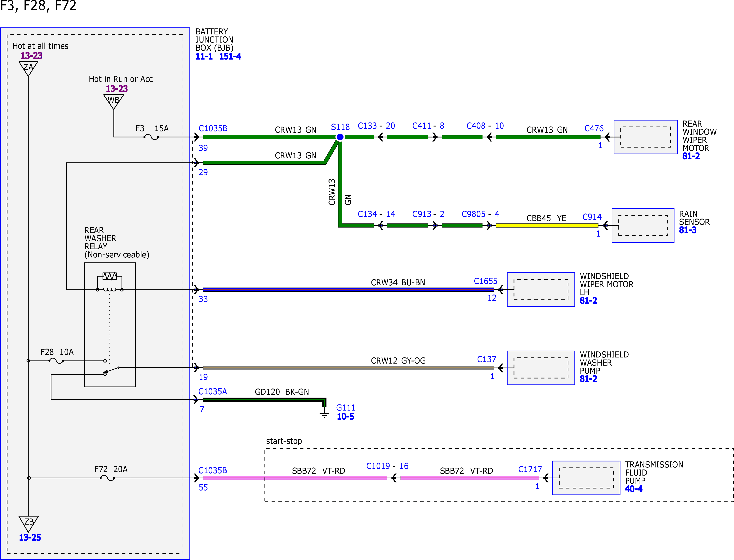Click the Windshield Washer Pump component box
This screenshot has width=734, height=560.
pos(541,368)
